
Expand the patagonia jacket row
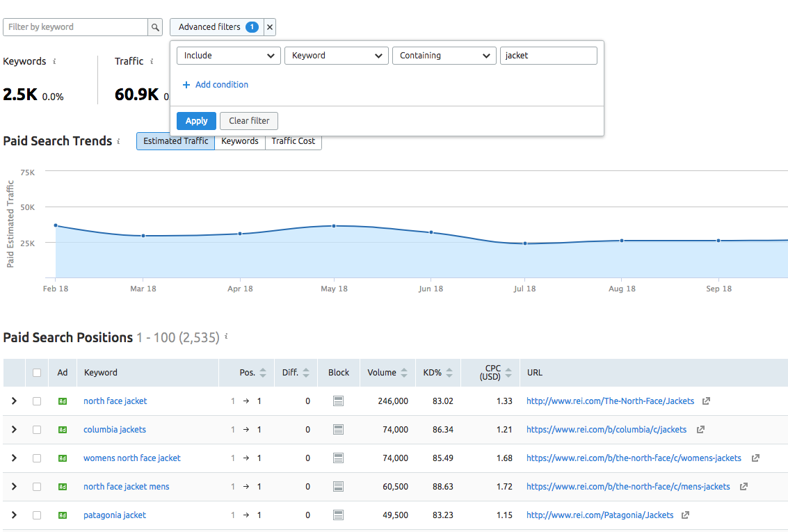click(x=14, y=515)
